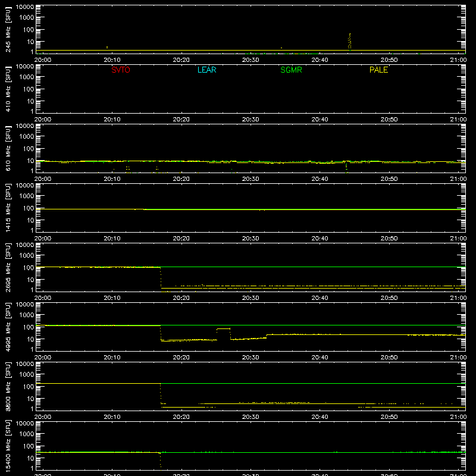476x476 pixels.
Task: Select the '15400 MHz [SFU]' axis title
Action: [x=8, y=446]
